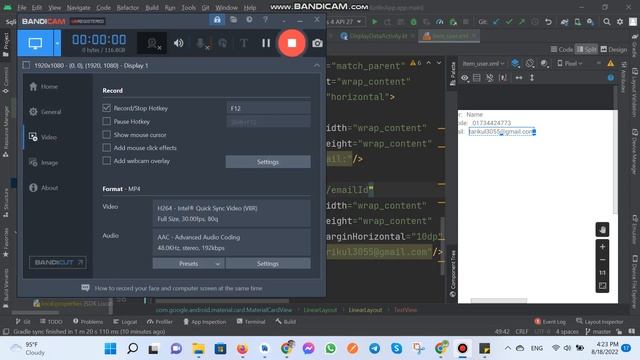This screenshot has height=360, width=640.
Task: Uncheck Record/Stop Hotkey checkbox
Action: coord(107,108)
